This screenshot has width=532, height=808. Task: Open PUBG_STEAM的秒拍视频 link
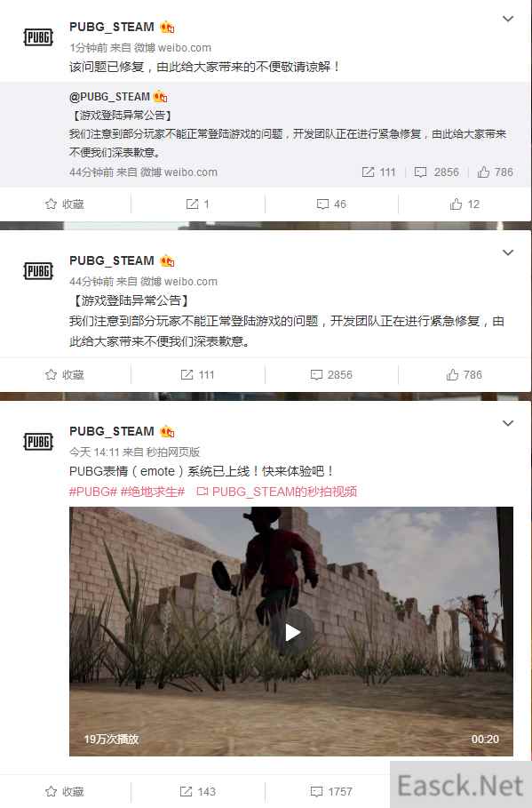[x=277, y=492]
